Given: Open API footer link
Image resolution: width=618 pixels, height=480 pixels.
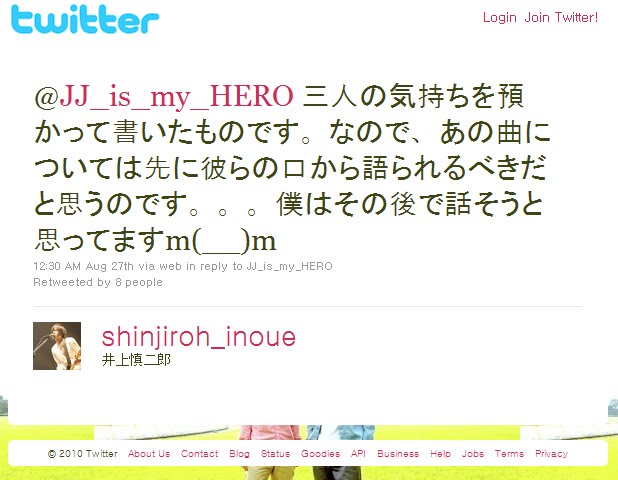Looking at the screenshot, I should pos(358,454).
